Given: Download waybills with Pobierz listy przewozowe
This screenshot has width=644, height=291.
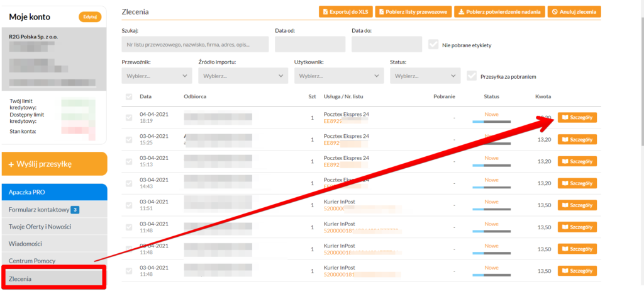Looking at the screenshot, I should pyautogui.click(x=411, y=11).
